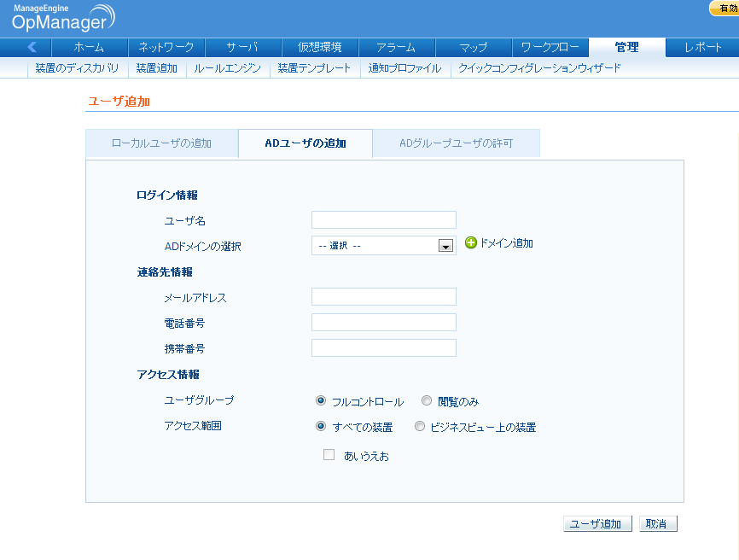Click the green plus ドメイン追加 icon
Image resolution: width=739 pixels, height=560 pixels.
click(470, 243)
